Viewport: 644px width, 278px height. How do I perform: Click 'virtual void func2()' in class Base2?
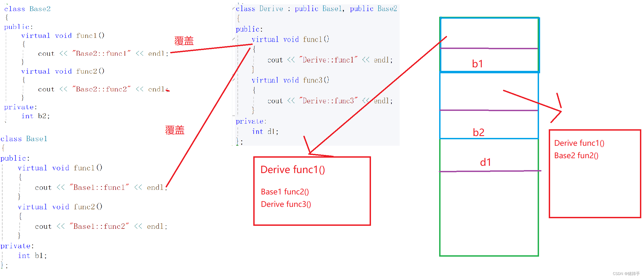click(63, 71)
